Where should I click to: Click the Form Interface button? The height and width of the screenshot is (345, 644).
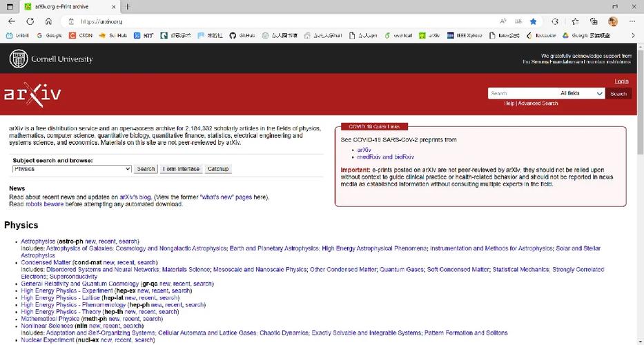tap(181, 169)
